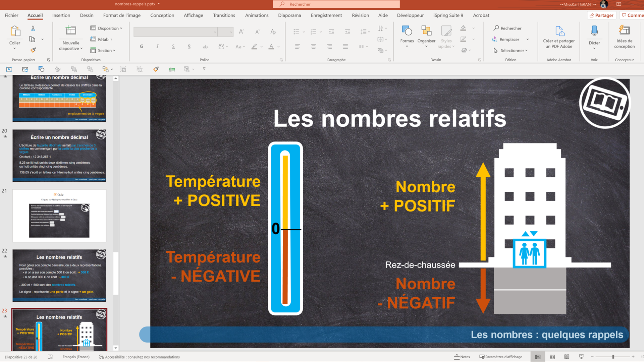The image size is (644, 362).
Task: Expand the quick access toolbar customize arrow
Action: click(x=204, y=69)
